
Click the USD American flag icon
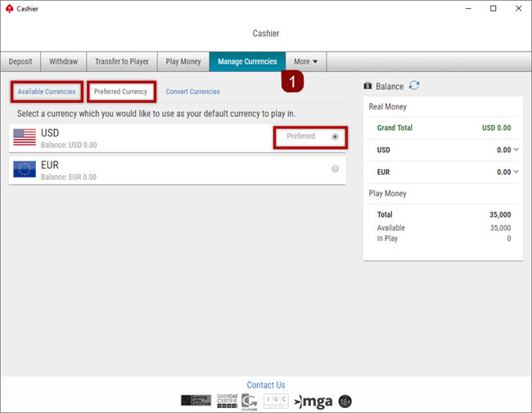(x=25, y=137)
